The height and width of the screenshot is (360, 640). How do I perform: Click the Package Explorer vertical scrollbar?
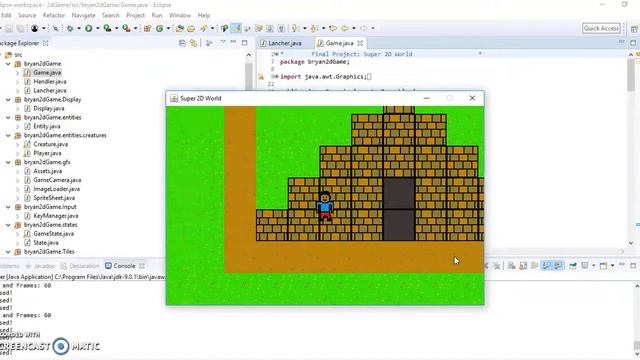[249, 76]
